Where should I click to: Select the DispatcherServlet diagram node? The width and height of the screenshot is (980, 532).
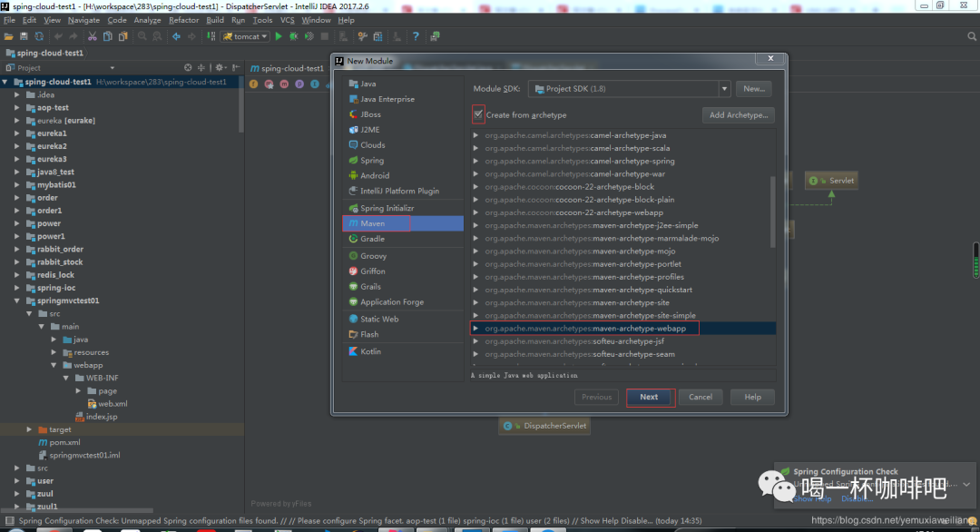point(545,426)
